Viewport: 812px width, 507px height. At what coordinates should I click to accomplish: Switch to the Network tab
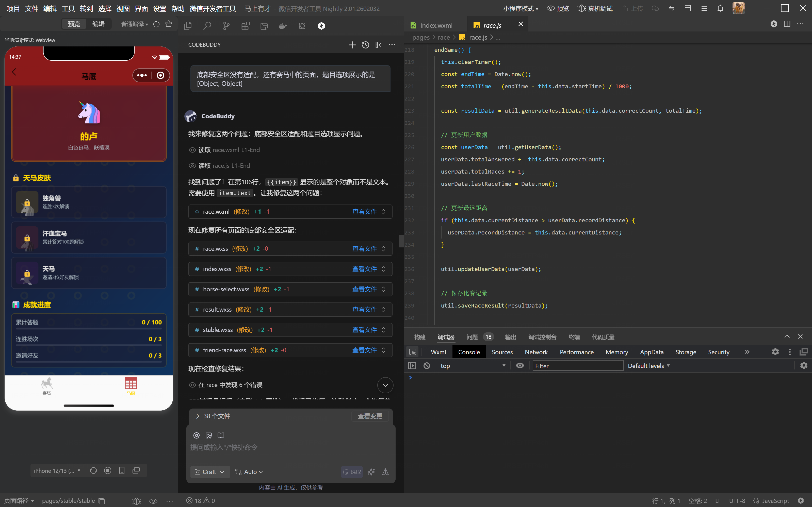tap(536, 352)
